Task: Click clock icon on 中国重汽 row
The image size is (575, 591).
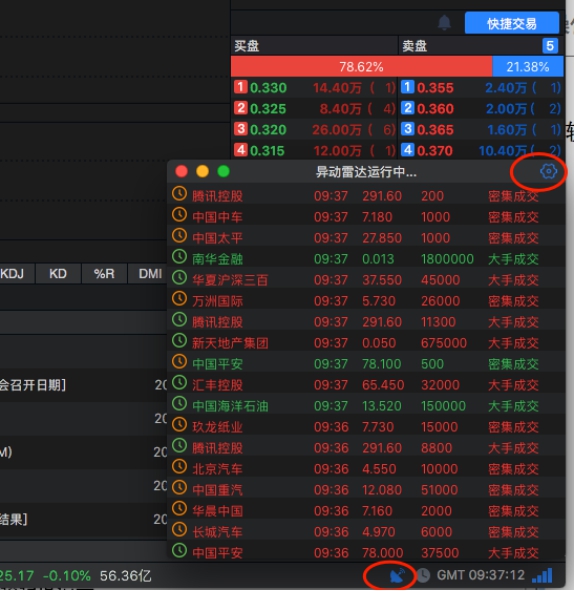Action: click(179, 488)
